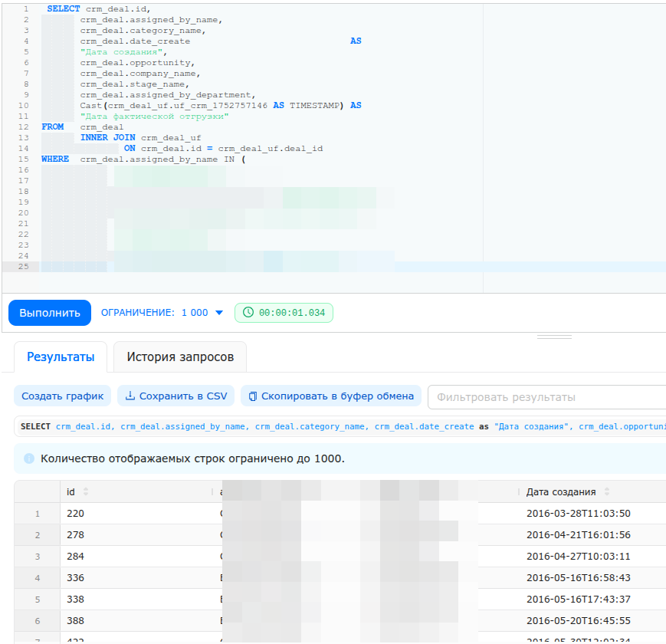Click line number 1 in editor gutter
The image size is (666, 644).
26,9
